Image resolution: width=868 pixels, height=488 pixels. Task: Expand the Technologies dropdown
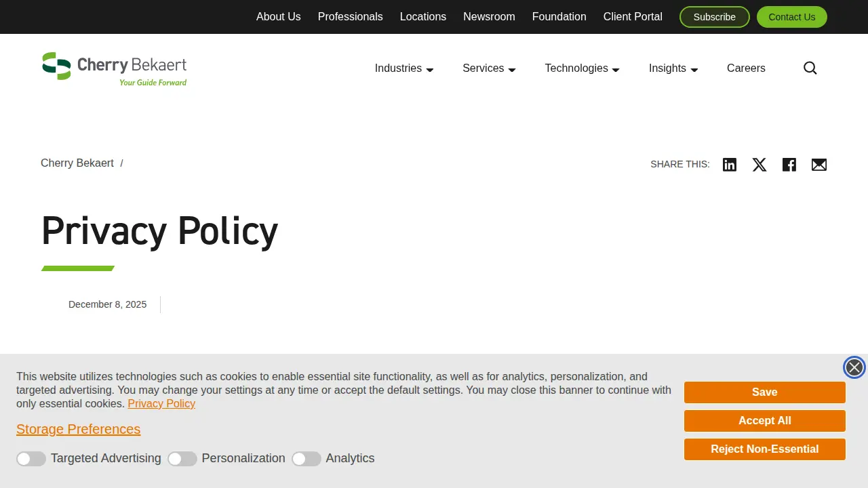pyautogui.click(x=583, y=68)
